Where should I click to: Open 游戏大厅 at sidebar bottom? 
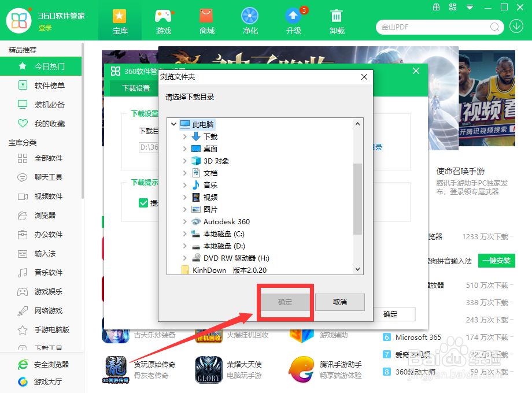[x=40, y=382]
